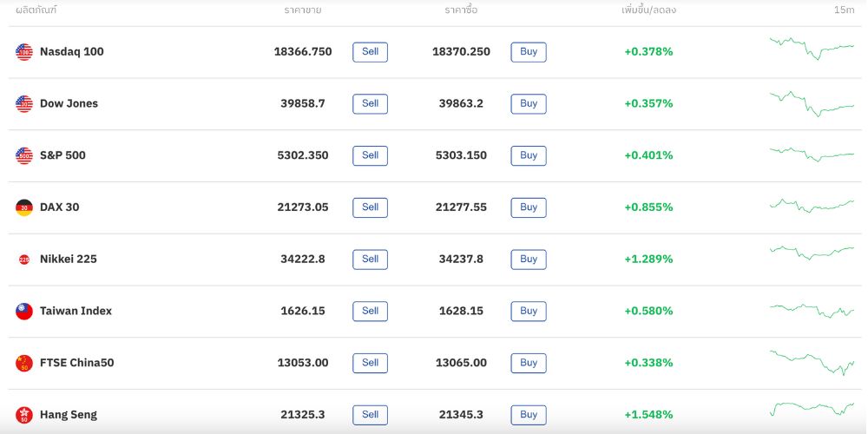The height and width of the screenshot is (434, 868).
Task: Click the FTSE China50 flag icon
Action: (24, 363)
